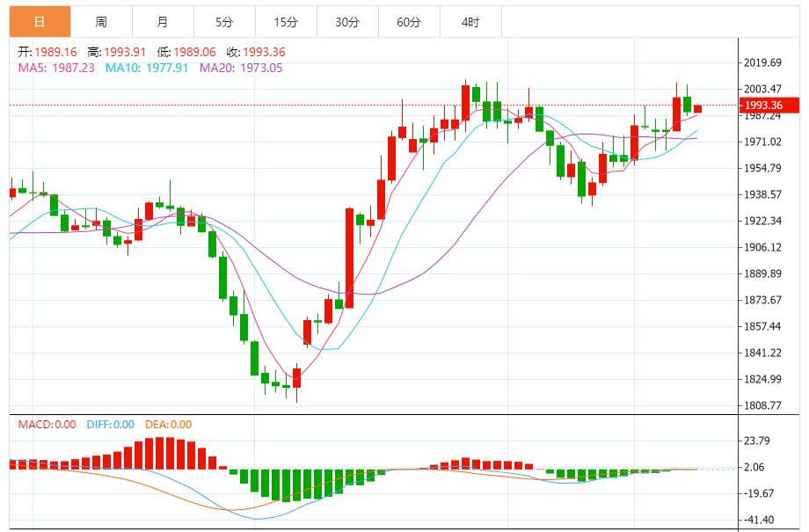Switch to the 月 monthly tab

[163, 22]
